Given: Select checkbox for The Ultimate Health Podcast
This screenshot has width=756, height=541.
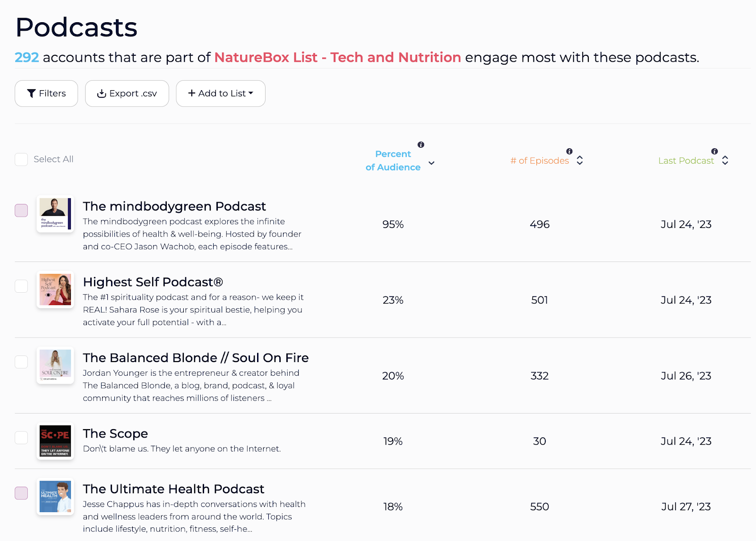Looking at the screenshot, I should [21, 493].
